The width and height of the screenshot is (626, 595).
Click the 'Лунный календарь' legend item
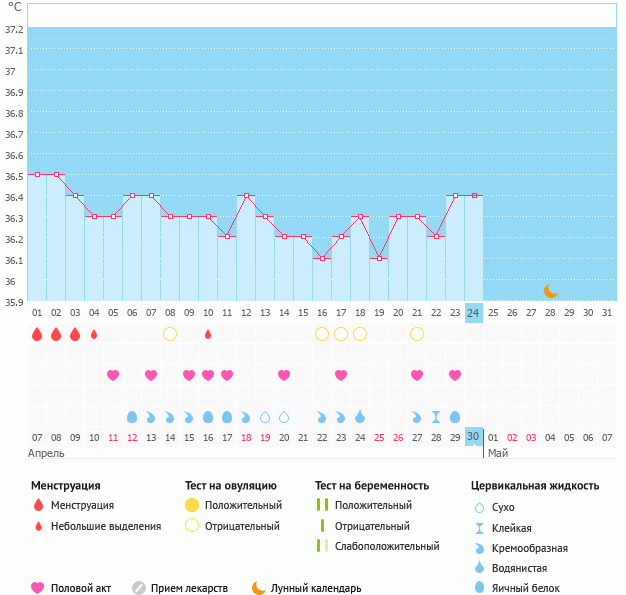click(307, 588)
